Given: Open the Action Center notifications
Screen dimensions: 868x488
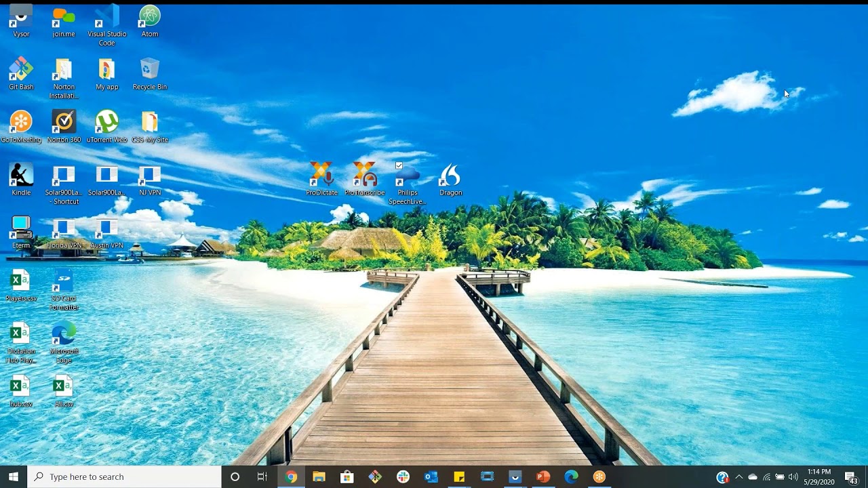Looking at the screenshot, I should tap(851, 477).
